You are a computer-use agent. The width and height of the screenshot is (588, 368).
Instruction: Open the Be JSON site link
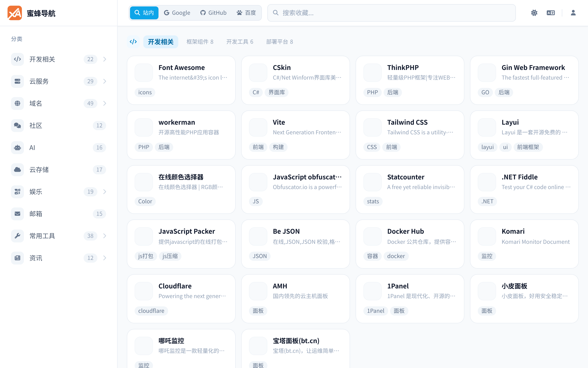295,244
